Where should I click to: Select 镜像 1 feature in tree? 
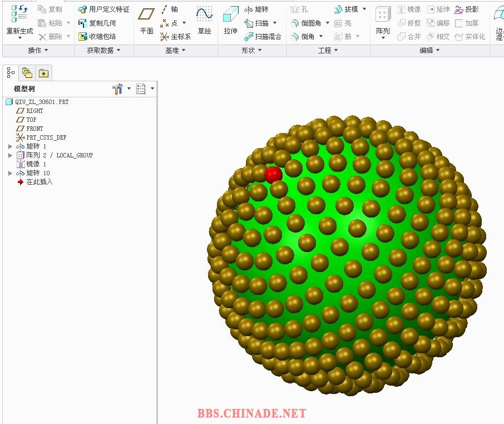pos(31,164)
